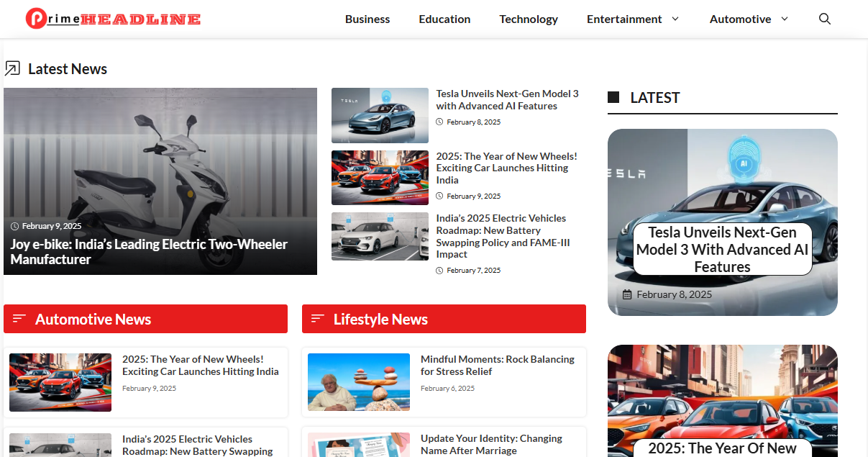This screenshot has height=457, width=868.
Task: Open the Tesla headline card in LATEST sidebar
Action: click(x=723, y=250)
